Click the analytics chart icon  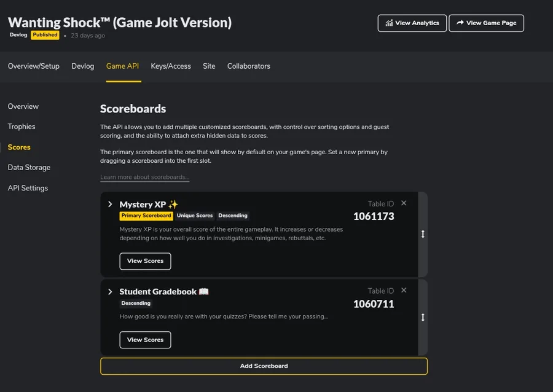[389, 23]
